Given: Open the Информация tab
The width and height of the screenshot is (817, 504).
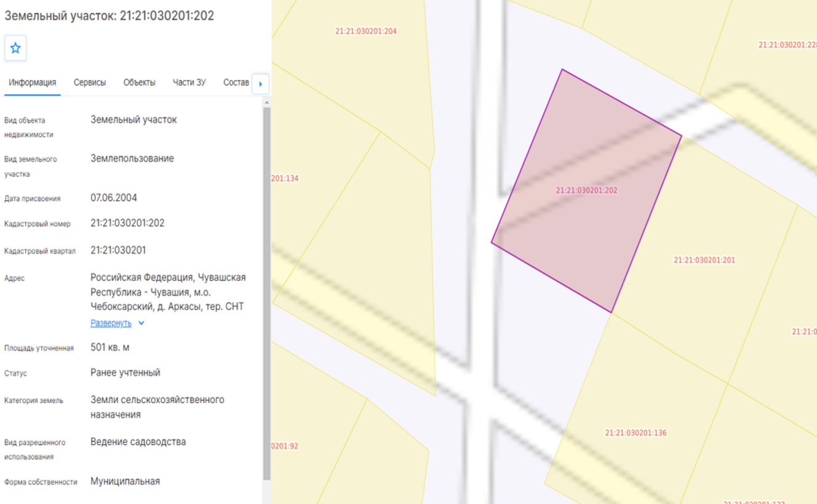Looking at the screenshot, I should pyautogui.click(x=33, y=82).
